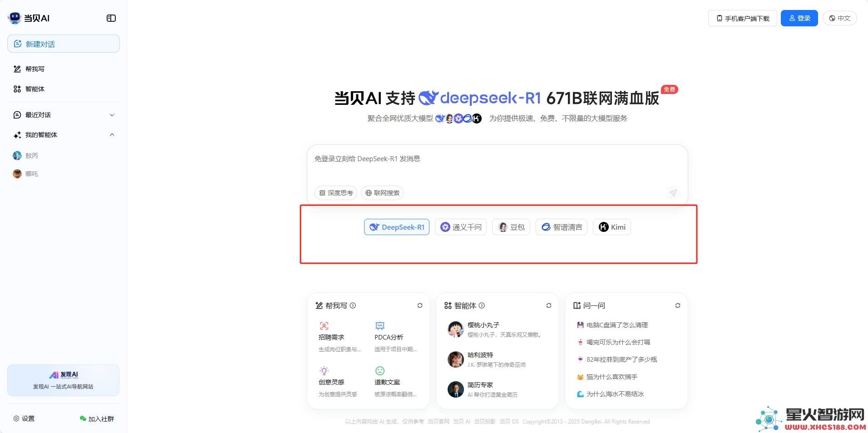Click the 登录 login button
The height and width of the screenshot is (433, 868).
[x=799, y=18]
